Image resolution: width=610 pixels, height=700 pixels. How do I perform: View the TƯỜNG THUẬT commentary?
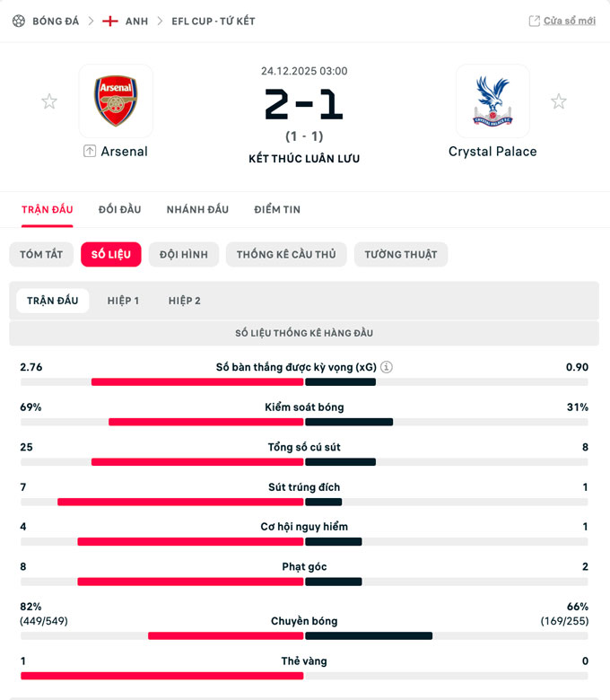click(x=400, y=255)
